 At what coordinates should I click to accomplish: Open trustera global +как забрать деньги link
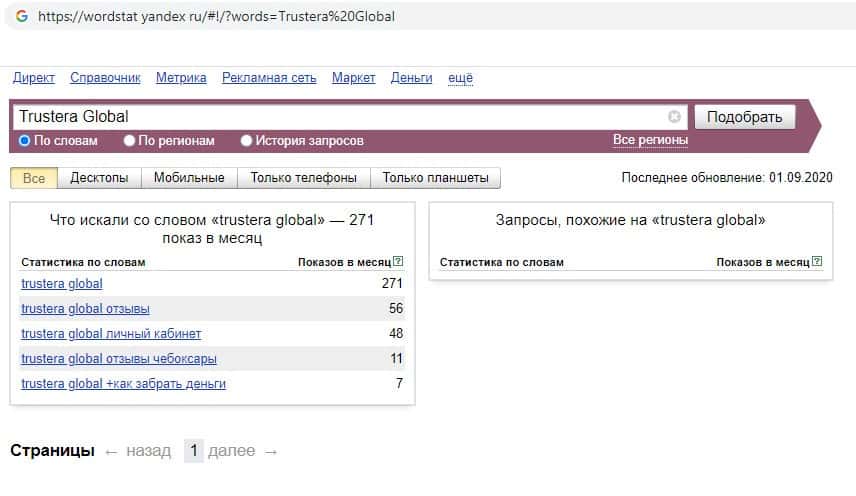pos(123,384)
